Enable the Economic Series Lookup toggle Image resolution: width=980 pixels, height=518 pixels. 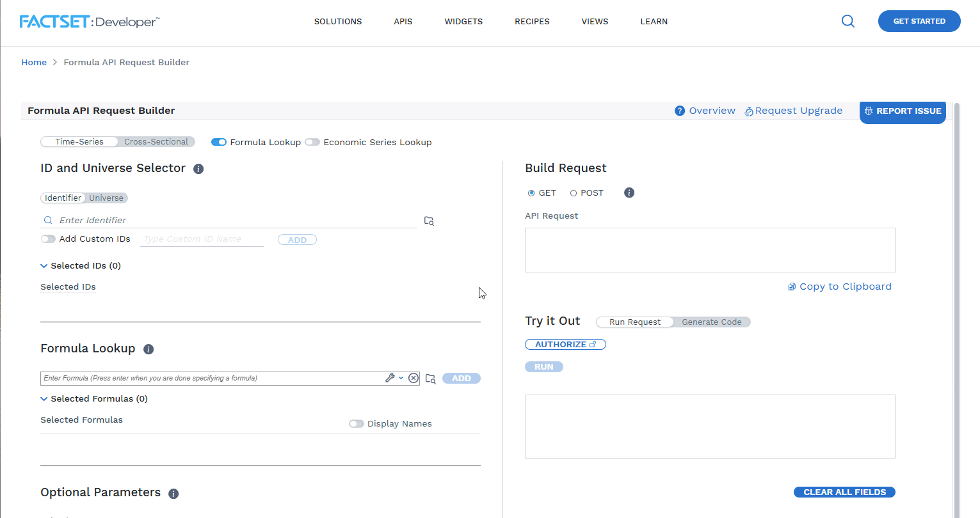pyautogui.click(x=312, y=142)
